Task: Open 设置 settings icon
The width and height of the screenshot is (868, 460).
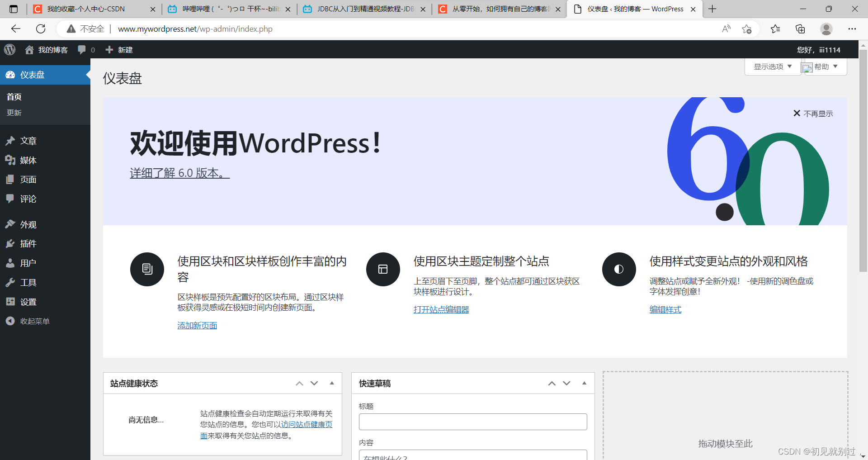Action: click(10, 302)
